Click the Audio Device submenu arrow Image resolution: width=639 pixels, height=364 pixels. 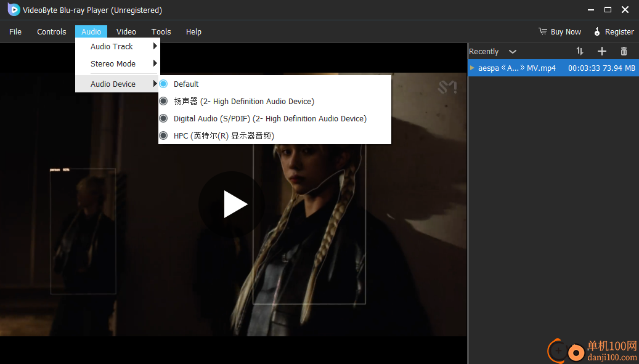pyautogui.click(x=155, y=84)
